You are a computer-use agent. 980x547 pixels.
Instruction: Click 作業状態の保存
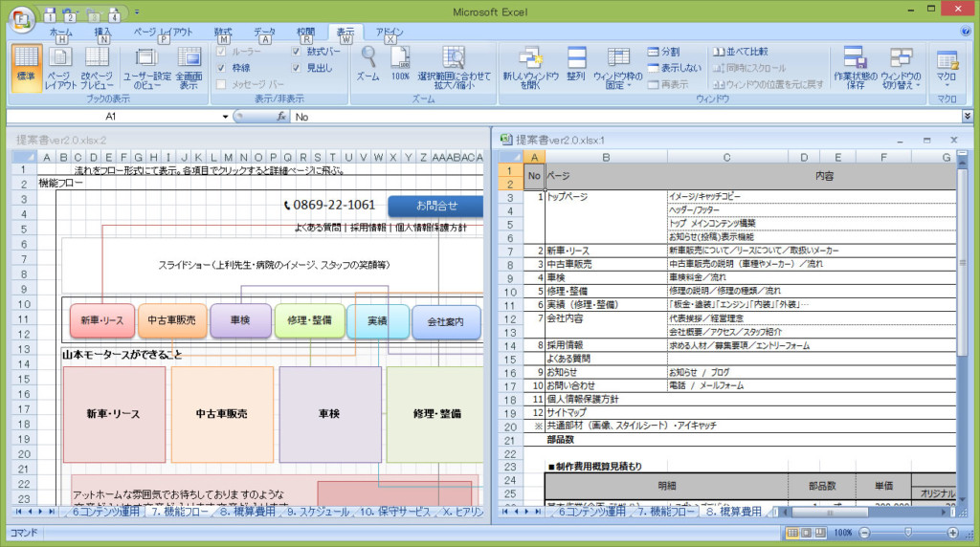[x=855, y=68]
